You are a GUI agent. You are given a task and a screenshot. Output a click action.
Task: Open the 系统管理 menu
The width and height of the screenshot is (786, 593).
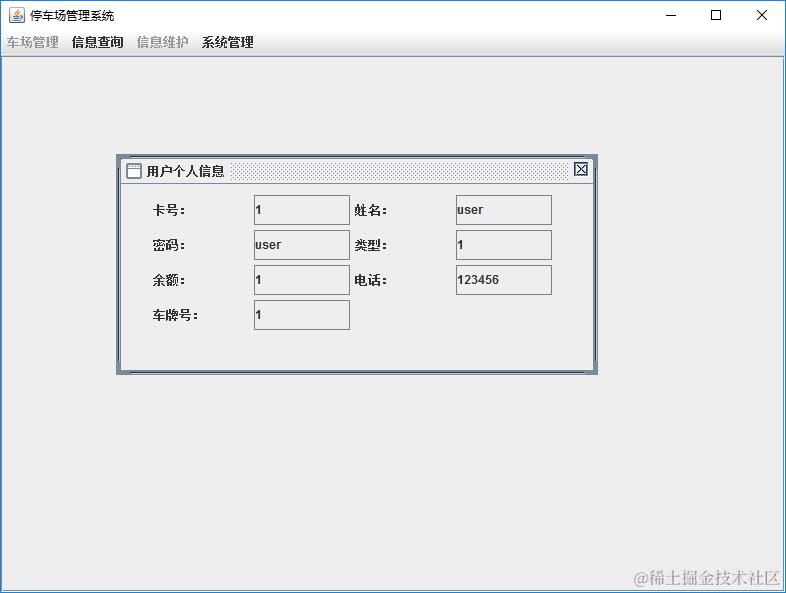(x=228, y=42)
